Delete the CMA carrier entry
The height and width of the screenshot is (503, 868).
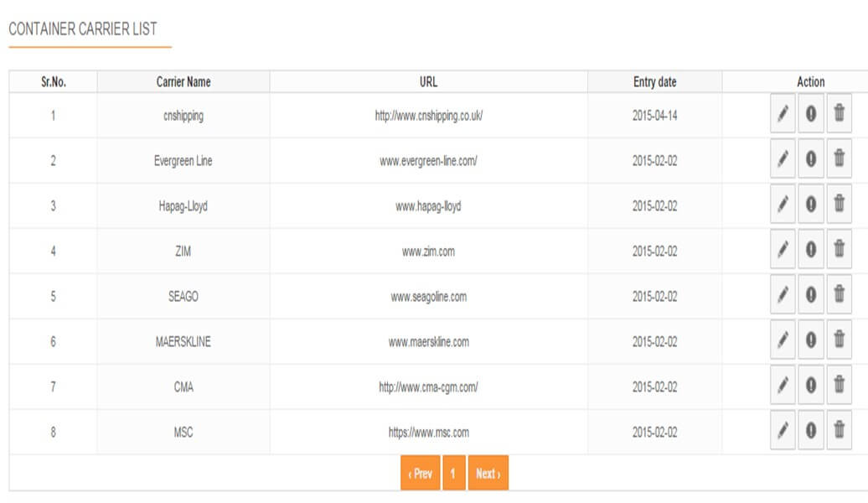pyautogui.click(x=840, y=386)
